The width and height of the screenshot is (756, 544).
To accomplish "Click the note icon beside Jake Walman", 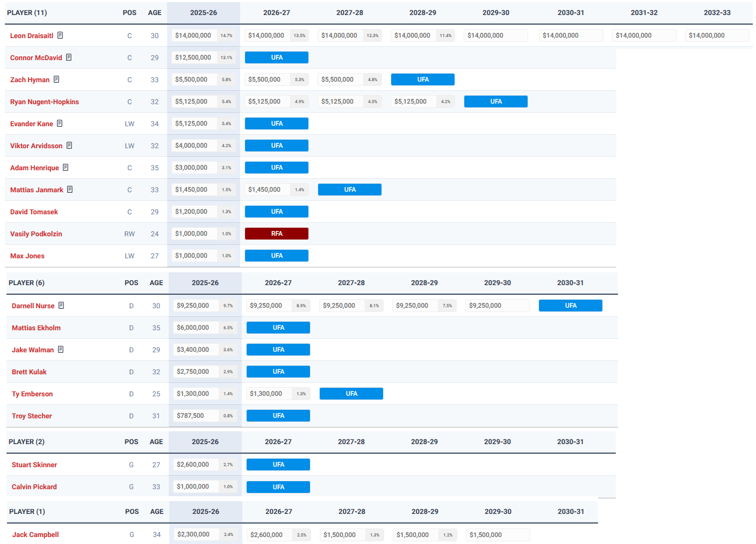I will (x=61, y=350).
